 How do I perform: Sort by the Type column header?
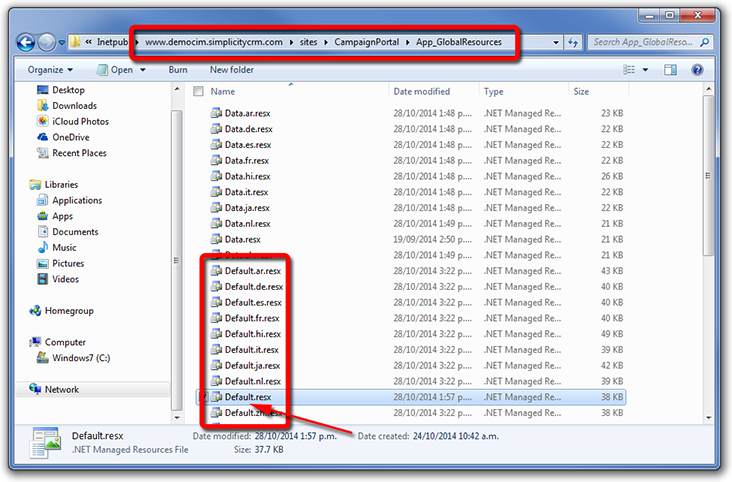click(493, 92)
